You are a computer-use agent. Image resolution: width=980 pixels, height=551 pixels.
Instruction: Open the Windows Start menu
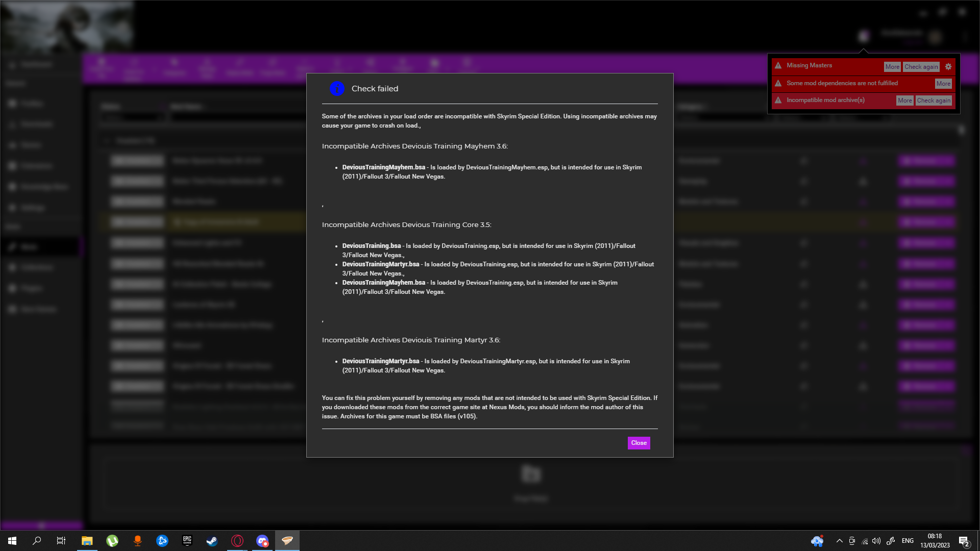coord(12,541)
